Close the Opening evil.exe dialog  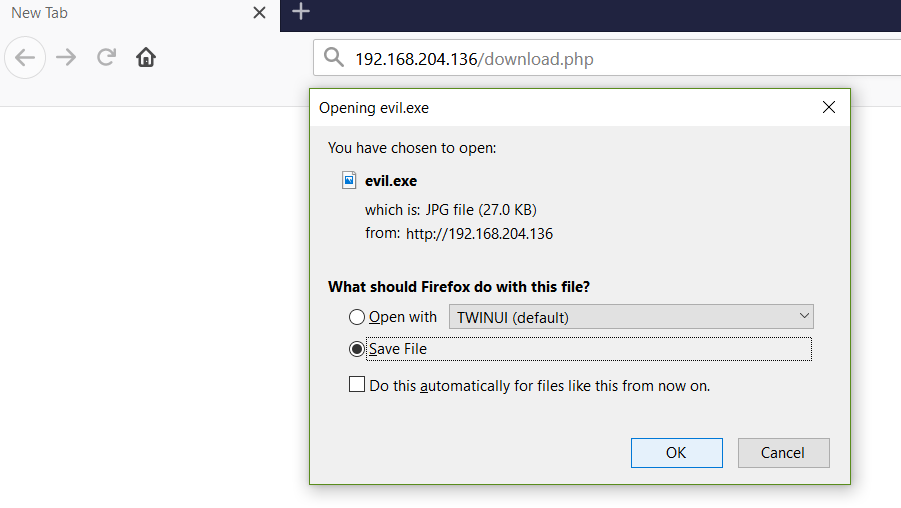(x=829, y=107)
